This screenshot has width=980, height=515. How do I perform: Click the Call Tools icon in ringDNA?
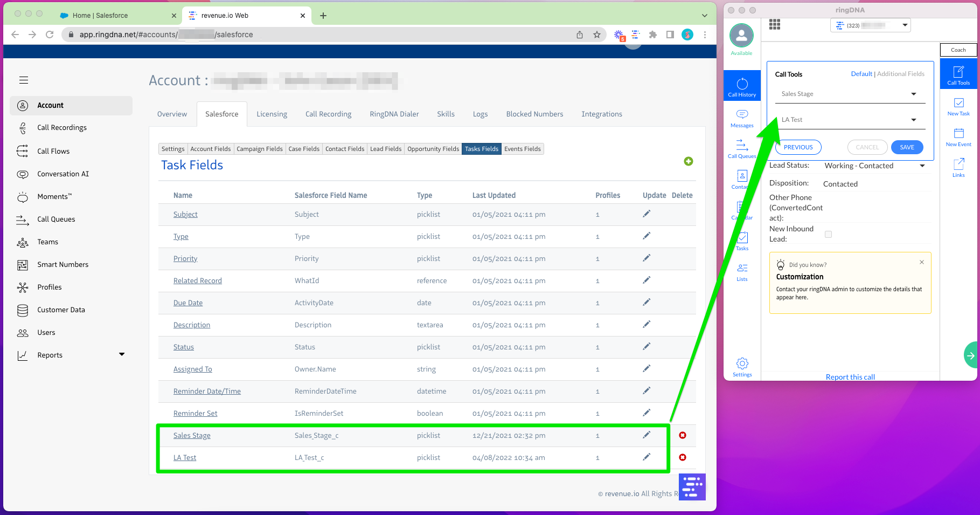(958, 74)
